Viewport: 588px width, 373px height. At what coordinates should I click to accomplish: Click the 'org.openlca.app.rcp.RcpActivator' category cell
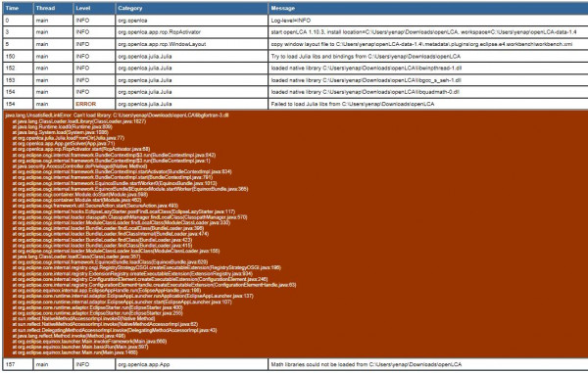[x=191, y=32]
